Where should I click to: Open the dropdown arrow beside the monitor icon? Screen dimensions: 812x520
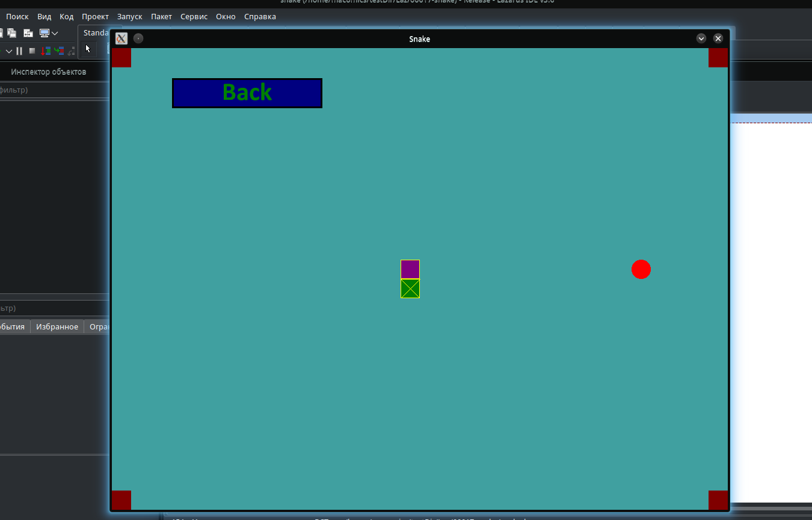pyautogui.click(x=55, y=33)
